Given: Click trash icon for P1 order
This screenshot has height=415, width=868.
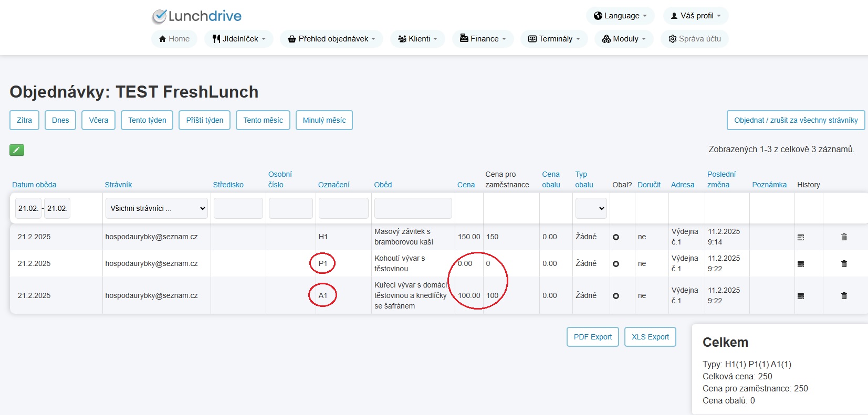Looking at the screenshot, I should pos(844,264).
